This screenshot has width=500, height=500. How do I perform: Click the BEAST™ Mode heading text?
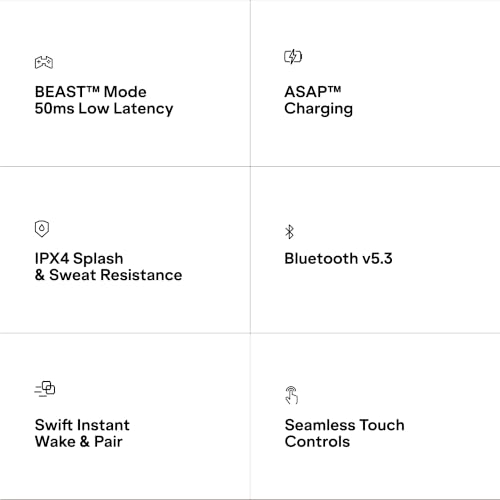91,92
